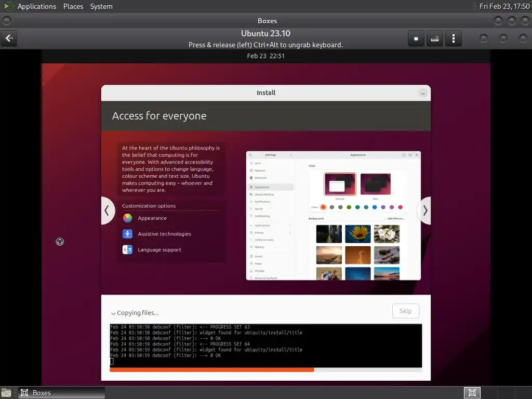This screenshot has width=532, height=399.
Task: Open the Places menu
Action: point(73,6)
